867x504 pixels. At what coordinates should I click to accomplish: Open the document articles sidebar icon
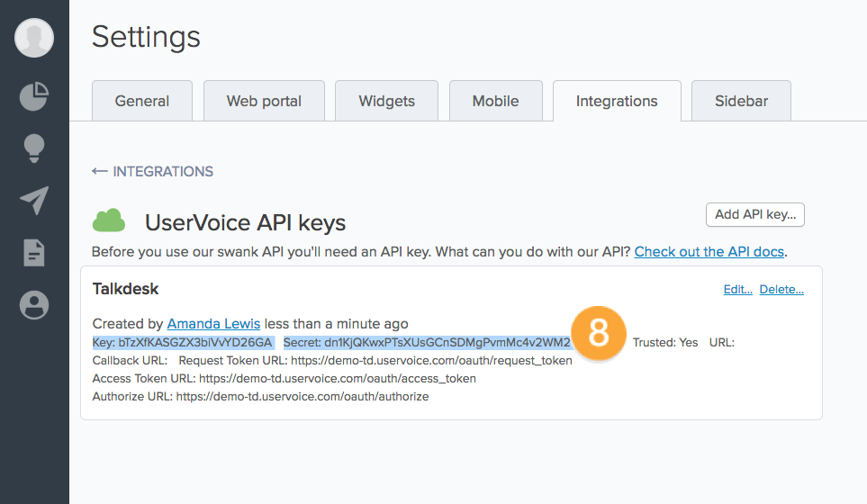(x=33, y=253)
